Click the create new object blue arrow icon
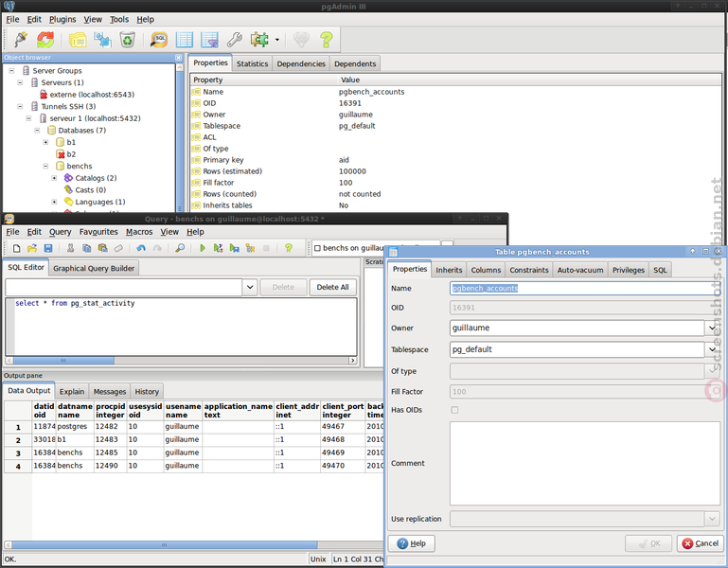728x568 pixels. point(102,40)
